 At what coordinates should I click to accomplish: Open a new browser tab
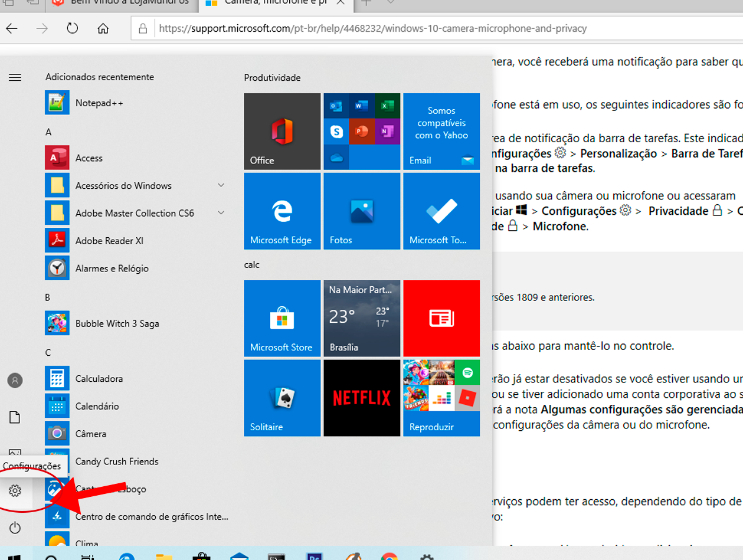pos(366,2)
